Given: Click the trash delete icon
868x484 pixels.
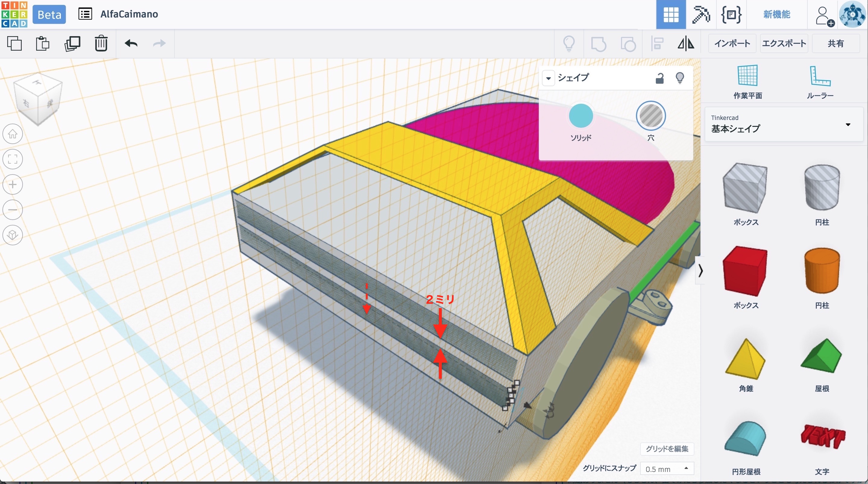Looking at the screenshot, I should click(101, 43).
